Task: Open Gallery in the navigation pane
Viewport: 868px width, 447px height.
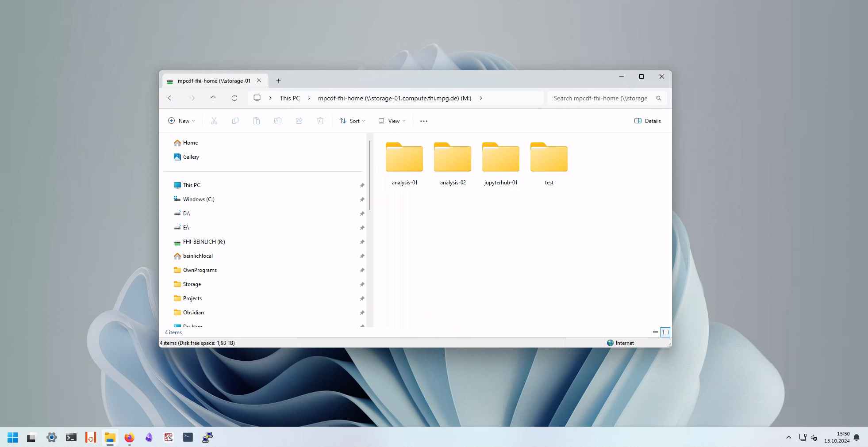Action: click(x=191, y=157)
